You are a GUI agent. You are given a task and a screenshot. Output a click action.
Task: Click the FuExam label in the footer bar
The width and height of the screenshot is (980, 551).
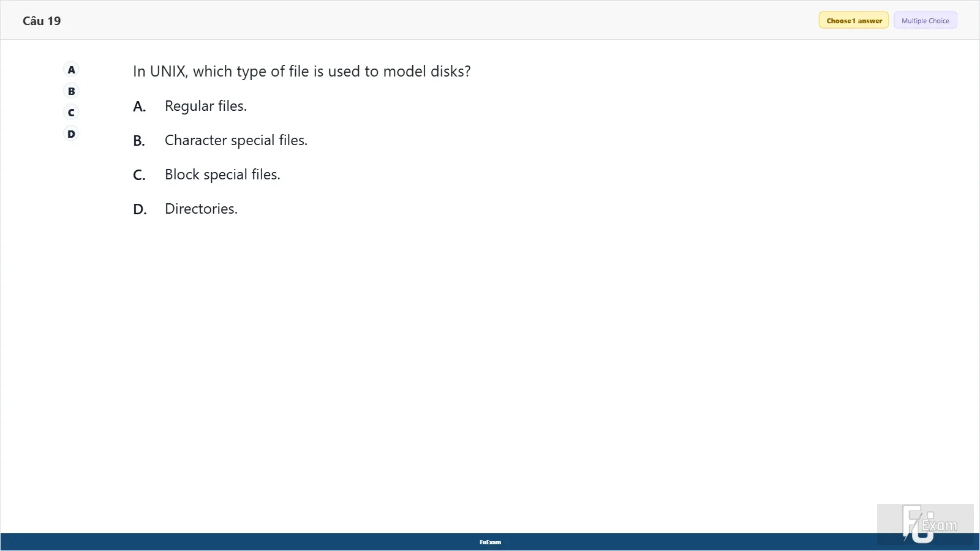pyautogui.click(x=490, y=542)
